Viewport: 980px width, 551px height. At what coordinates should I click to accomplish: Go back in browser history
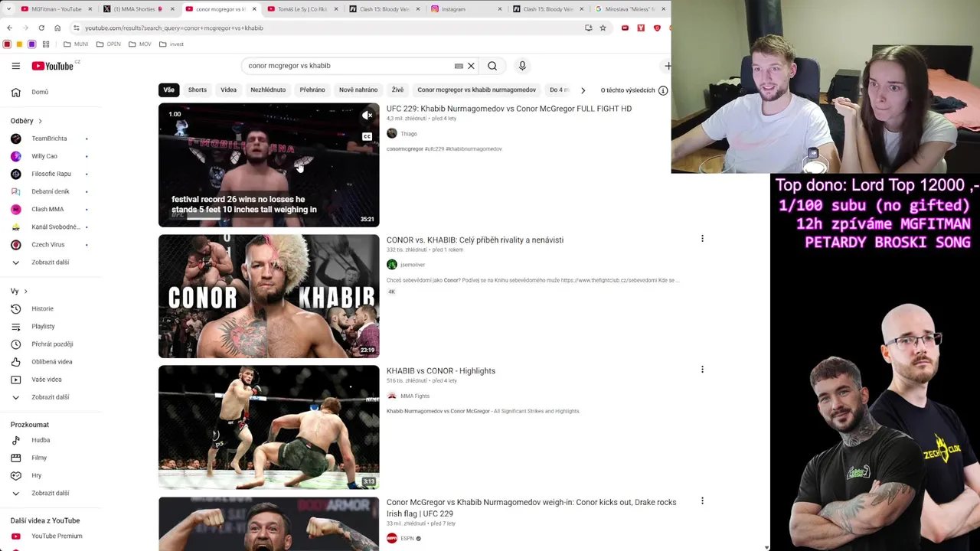(9, 28)
